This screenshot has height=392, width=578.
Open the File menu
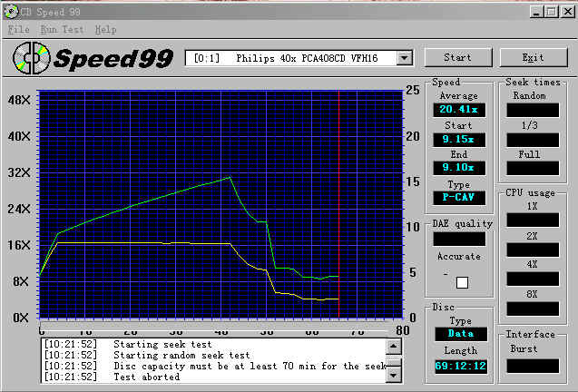(x=18, y=30)
